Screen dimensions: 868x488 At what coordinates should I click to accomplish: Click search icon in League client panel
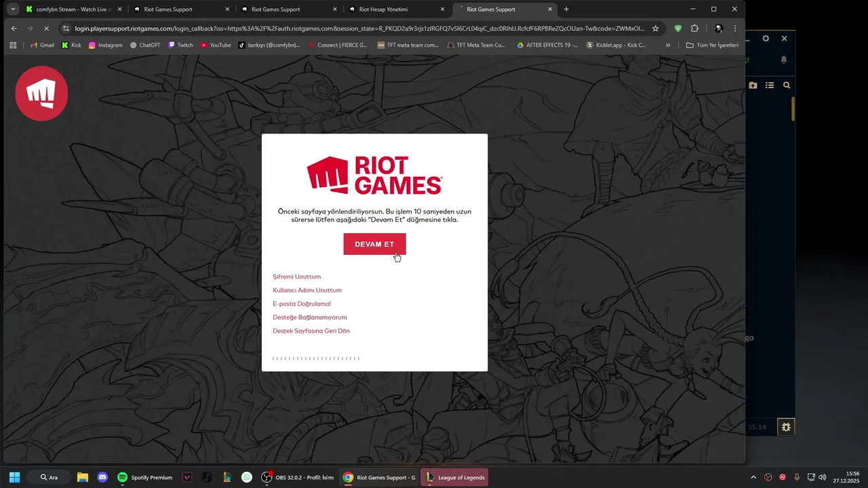(787, 85)
